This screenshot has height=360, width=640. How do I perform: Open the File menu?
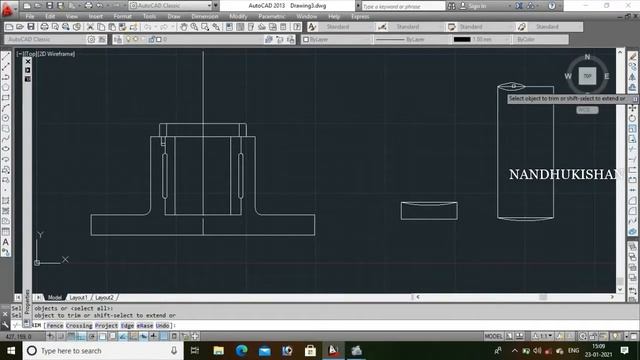point(30,16)
